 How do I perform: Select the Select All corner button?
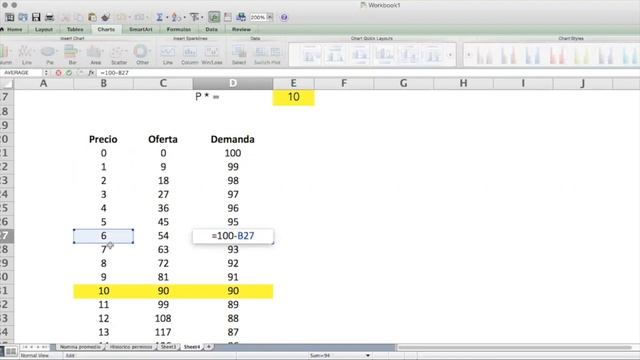tap(7, 84)
